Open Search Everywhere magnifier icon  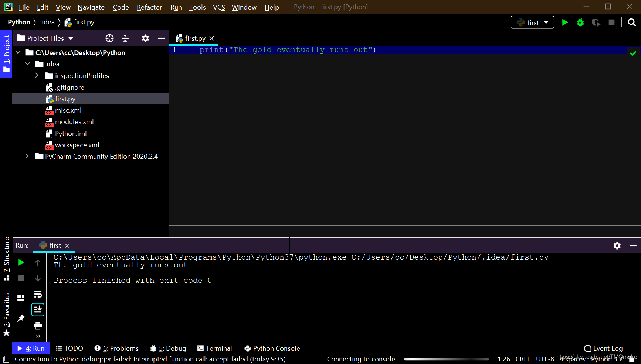[632, 23]
